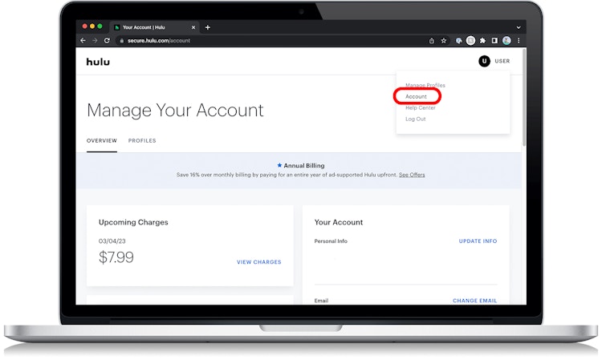The width and height of the screenshot is (602, 364).
Task: Open the Chrome side panel icon
Action: pyautogui.click(x=494, y=41)
